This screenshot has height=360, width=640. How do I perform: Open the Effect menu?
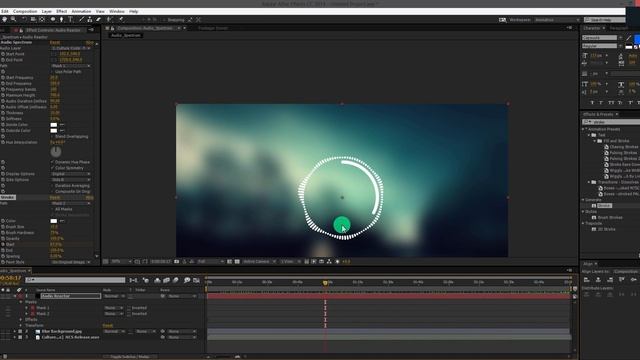click(x=62, y=11)
